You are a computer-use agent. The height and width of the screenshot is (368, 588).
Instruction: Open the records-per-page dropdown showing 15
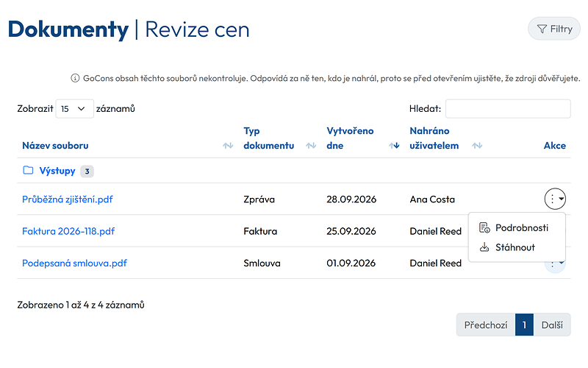click(75, 109)
